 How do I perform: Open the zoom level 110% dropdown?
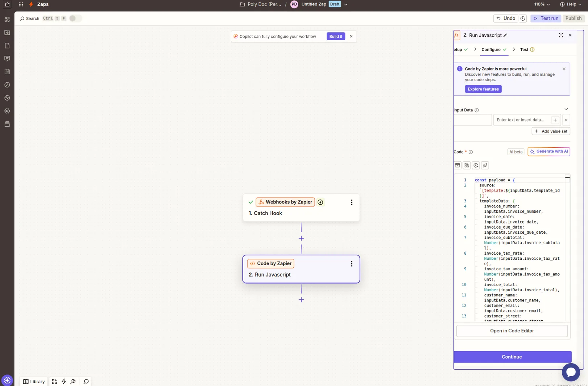coord(542,4)
